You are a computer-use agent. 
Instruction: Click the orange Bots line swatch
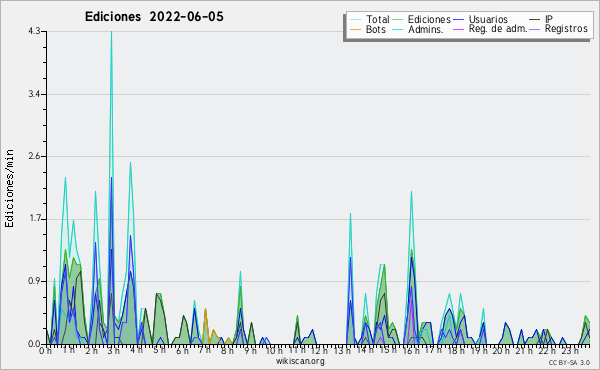coord(355,29)
